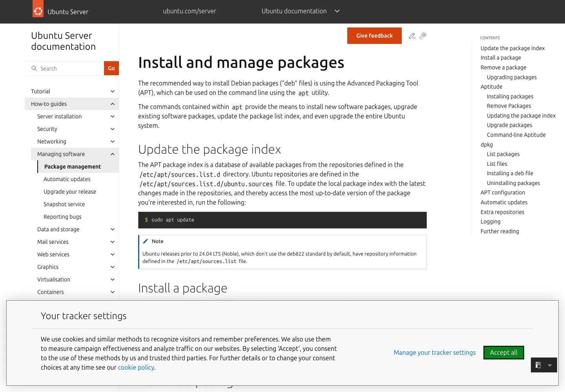Go to Upgrading packages in contents
The image size is (565, 392).
512,77
